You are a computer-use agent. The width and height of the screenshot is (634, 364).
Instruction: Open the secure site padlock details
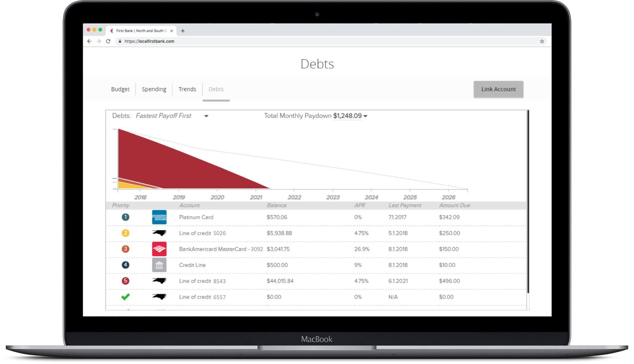click(119, 41)
